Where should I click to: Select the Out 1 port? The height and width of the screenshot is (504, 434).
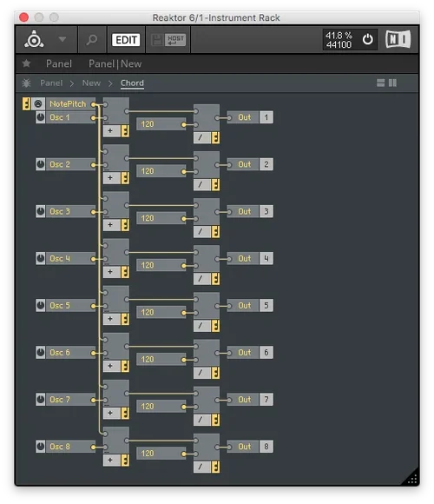[250, 117]
